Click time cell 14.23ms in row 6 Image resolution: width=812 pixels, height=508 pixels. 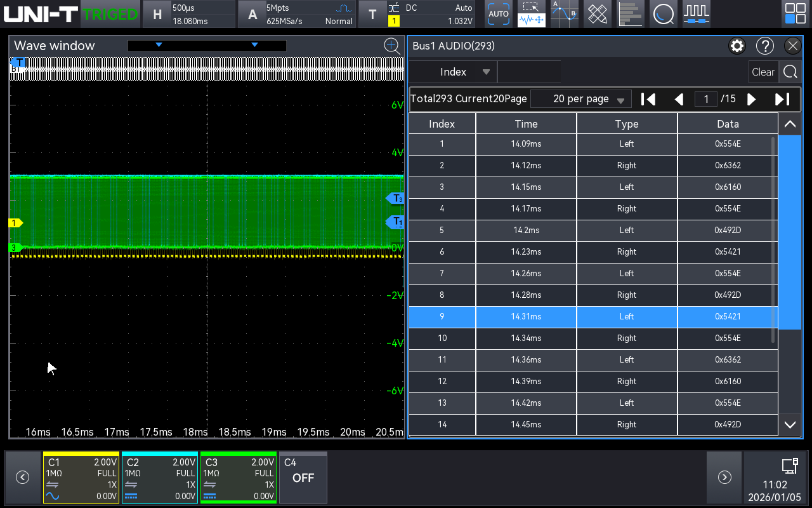(526, 251)
